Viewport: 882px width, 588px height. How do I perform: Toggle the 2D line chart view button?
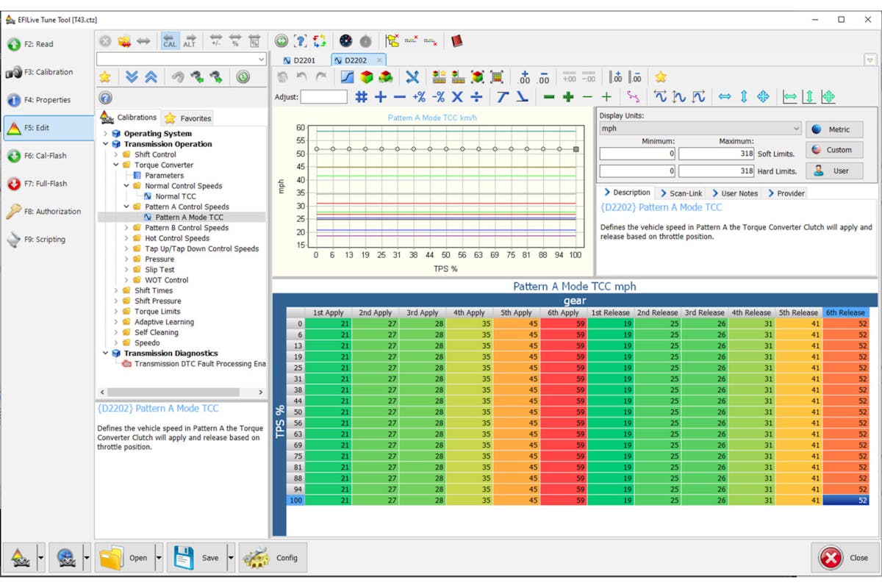pos(346,77)
